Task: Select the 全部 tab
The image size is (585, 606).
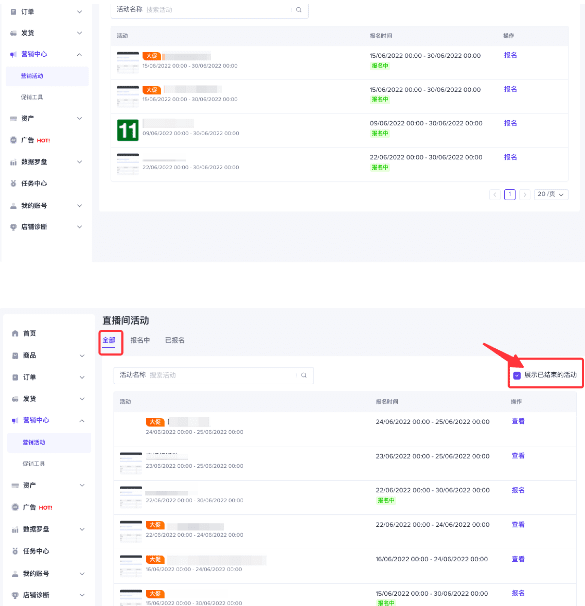Action: (109, 340)
